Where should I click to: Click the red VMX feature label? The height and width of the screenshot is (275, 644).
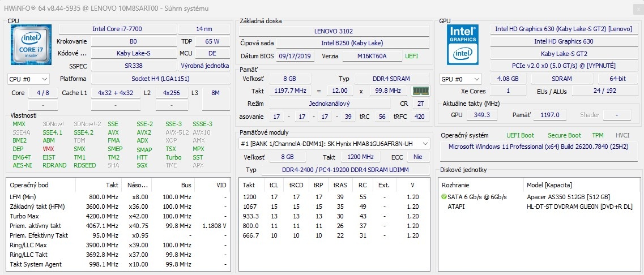click(x=49, y=149)
